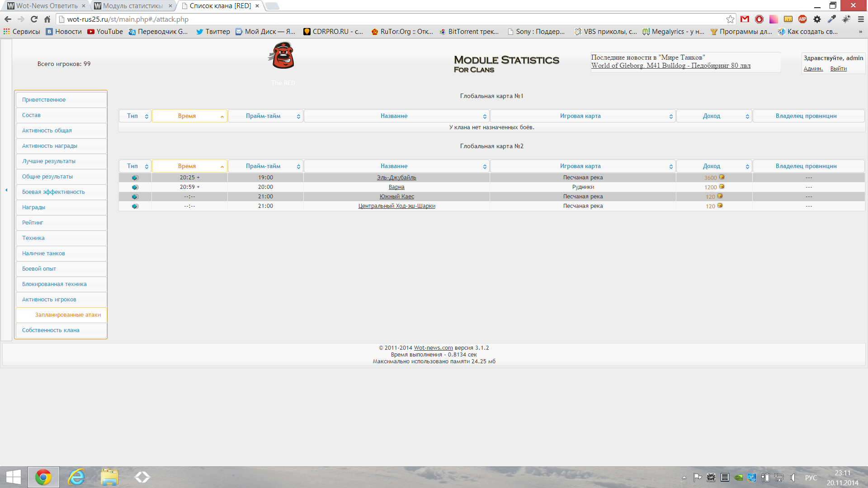
Task: Collapse the sidebar with the left arrow
Action: click(6, 190)
